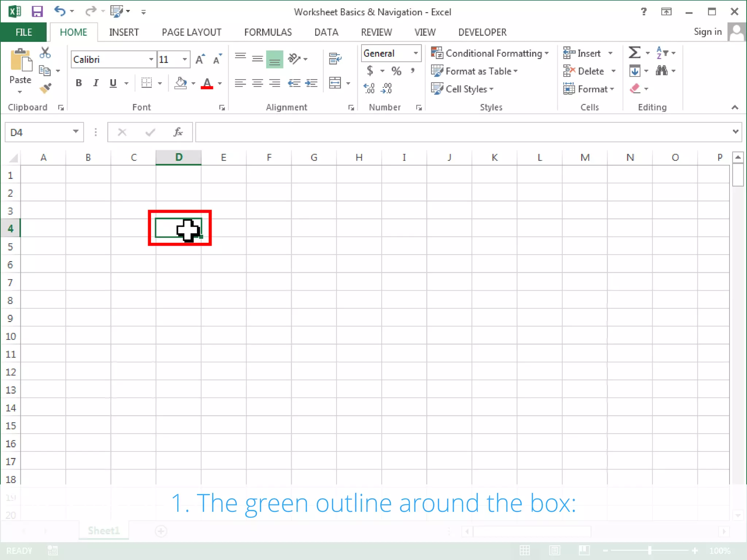Decrease font size with small A icon

click(x=217, y=59)
